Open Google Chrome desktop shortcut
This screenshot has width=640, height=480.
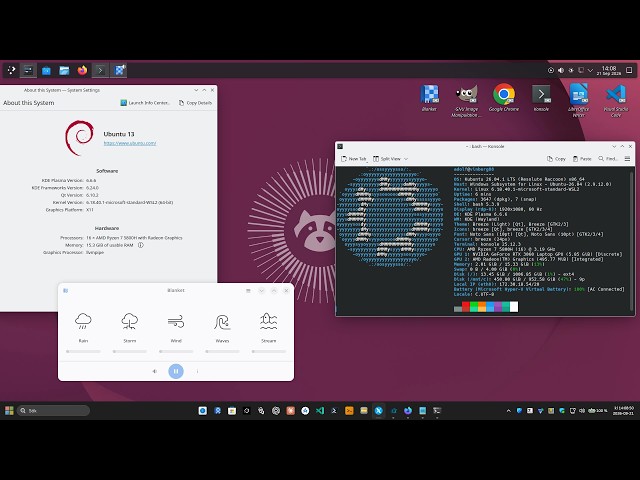504,98
